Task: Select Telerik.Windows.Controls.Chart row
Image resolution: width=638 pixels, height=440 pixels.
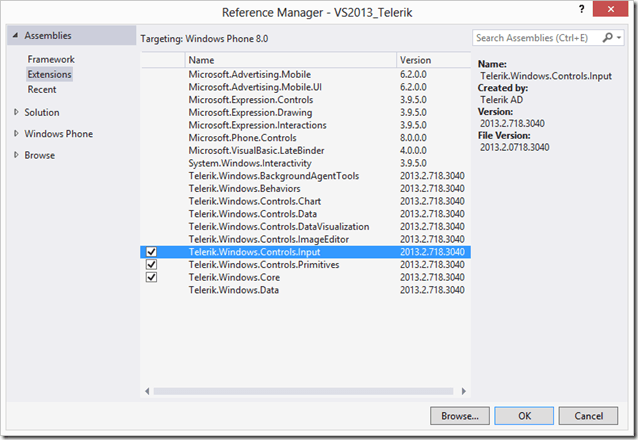Action: click(x=306, y=201)
